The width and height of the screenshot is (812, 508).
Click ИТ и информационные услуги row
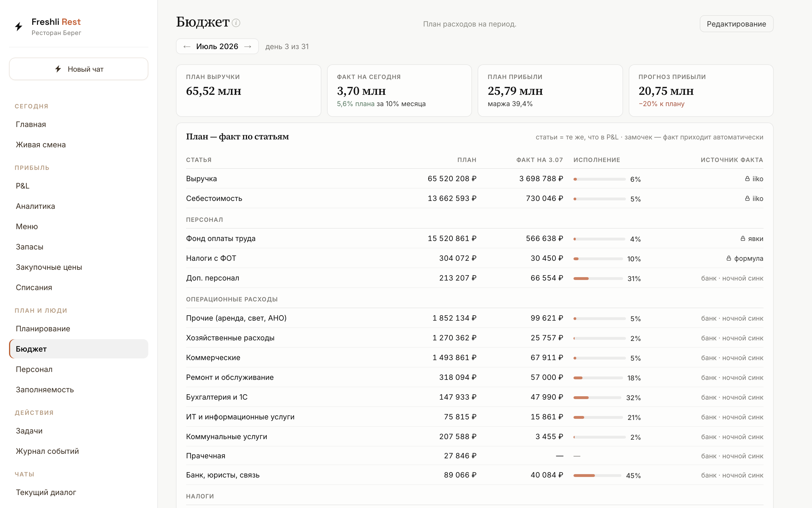[x=475, y=417]
